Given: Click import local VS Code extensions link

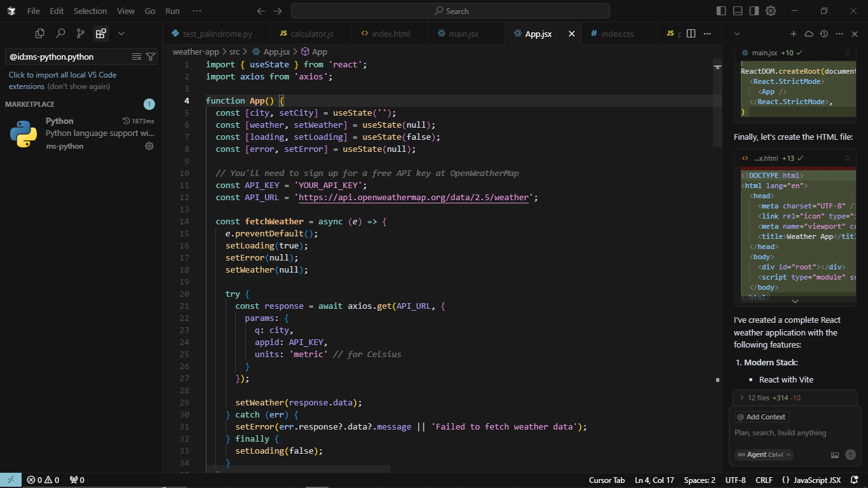Looking at the screenshot, I should (x=62, y=80).
